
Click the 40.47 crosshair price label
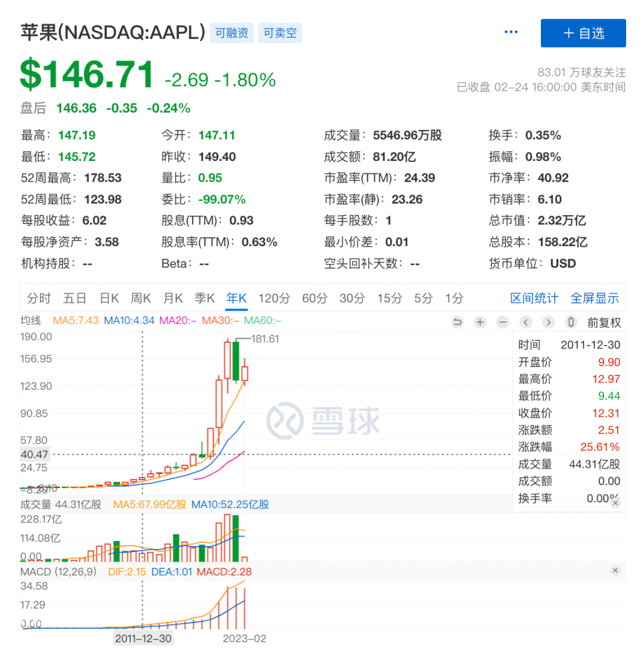pyautogui.click(x=35, y=455)
